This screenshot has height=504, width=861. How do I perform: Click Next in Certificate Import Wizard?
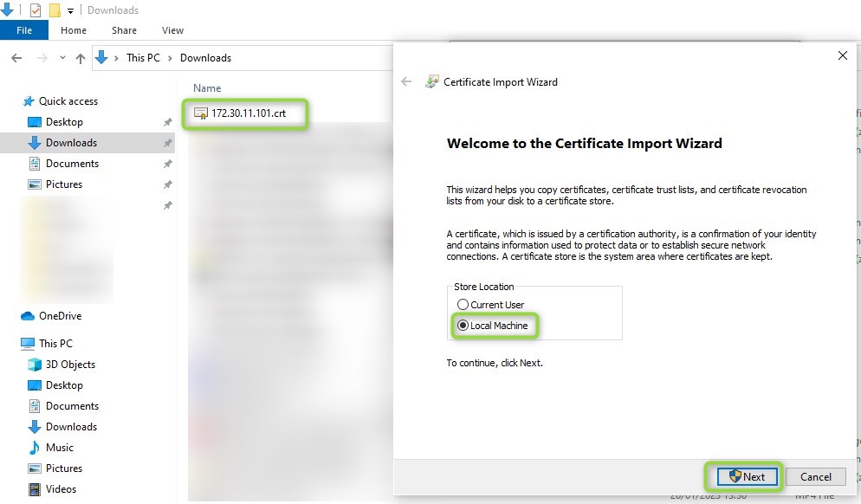[x=748, y=476]
